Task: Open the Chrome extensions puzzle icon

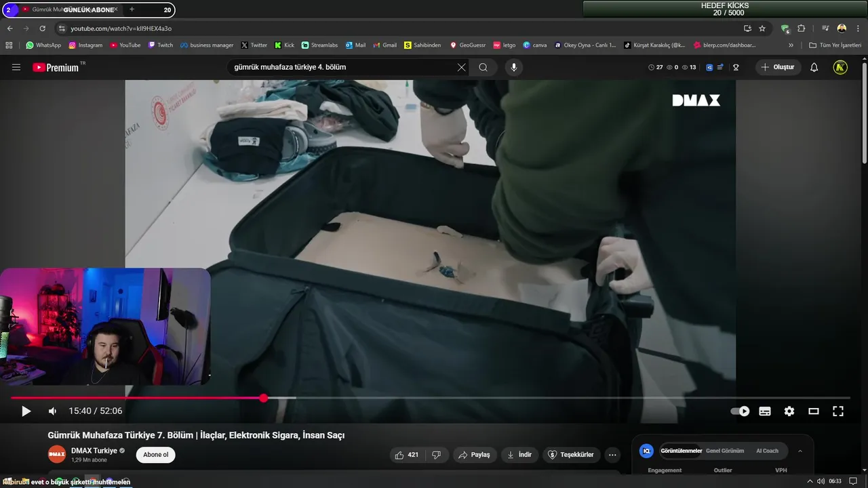Action: tap(801, 28)
